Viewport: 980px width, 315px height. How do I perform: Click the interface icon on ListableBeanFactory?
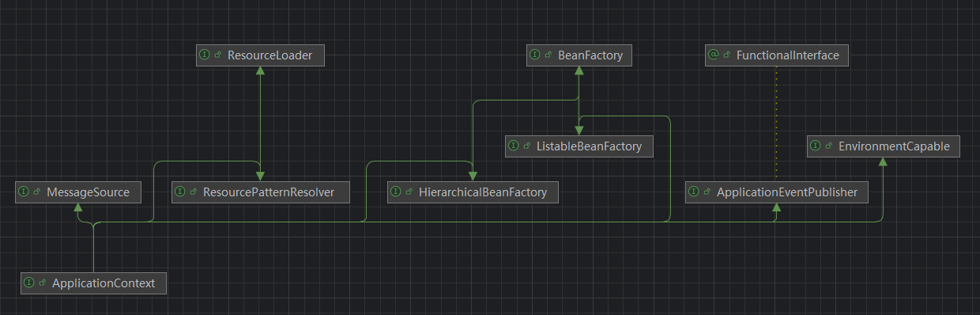pyautogui.click(x=514, y=146)
